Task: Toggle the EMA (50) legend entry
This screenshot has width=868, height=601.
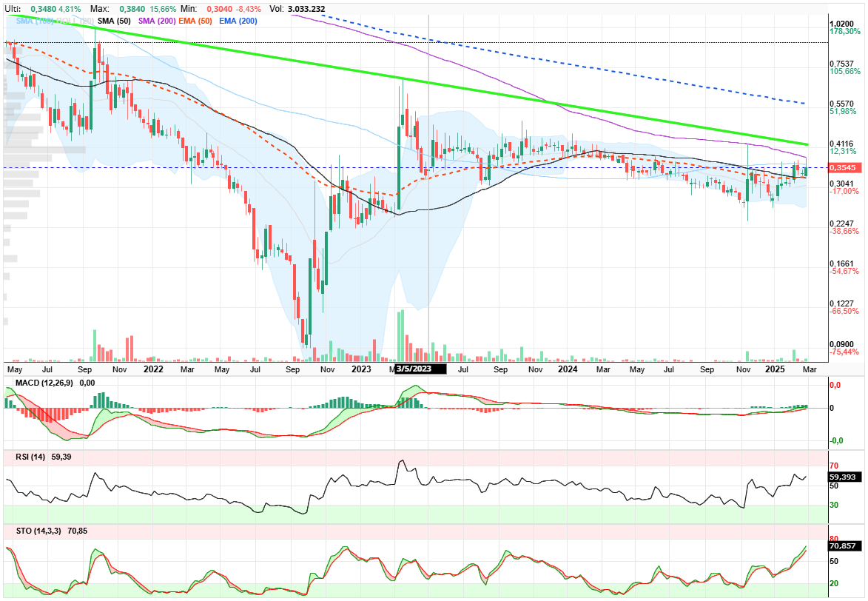Action: 195,21
